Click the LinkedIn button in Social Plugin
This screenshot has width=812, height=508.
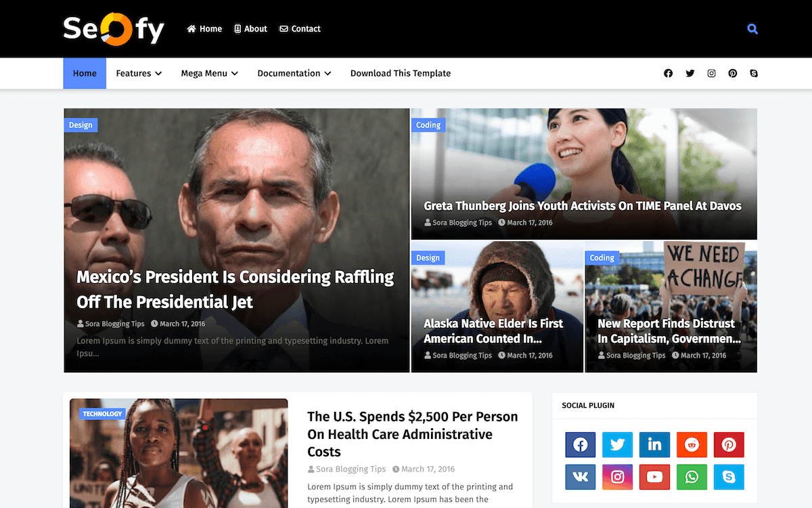pos(654,445)
